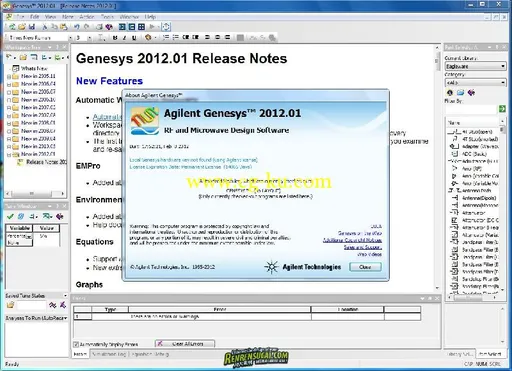Expand the New in 2006.04 folder
Viewport: 512px width, 371px height.
coord(9,84)
